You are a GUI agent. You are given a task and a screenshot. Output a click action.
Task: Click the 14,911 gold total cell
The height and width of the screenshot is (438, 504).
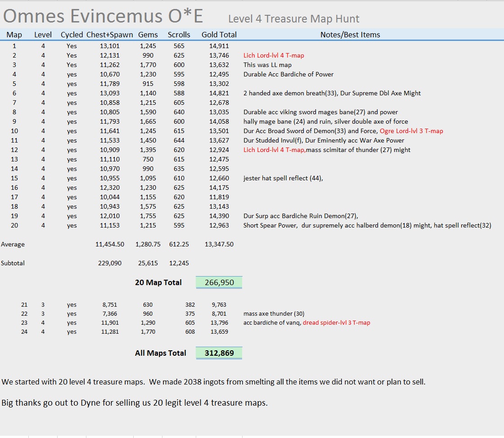pyautogui.click(x=219, y=46)
